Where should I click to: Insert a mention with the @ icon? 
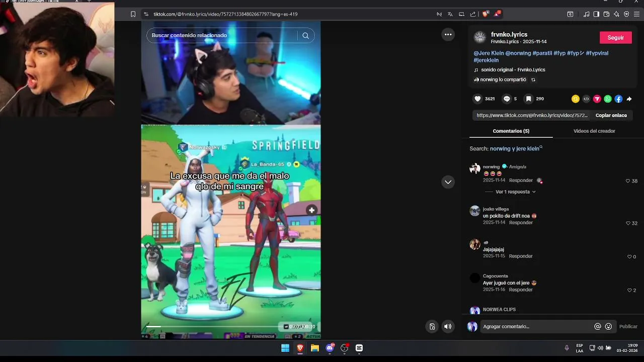pos(598,327)
